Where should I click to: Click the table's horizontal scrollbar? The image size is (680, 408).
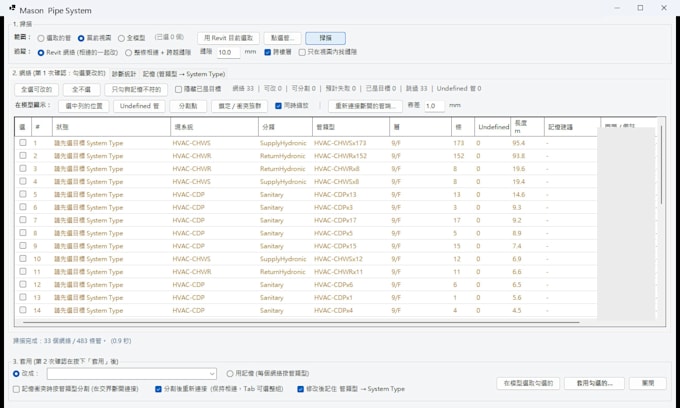(x=301, y=323)
